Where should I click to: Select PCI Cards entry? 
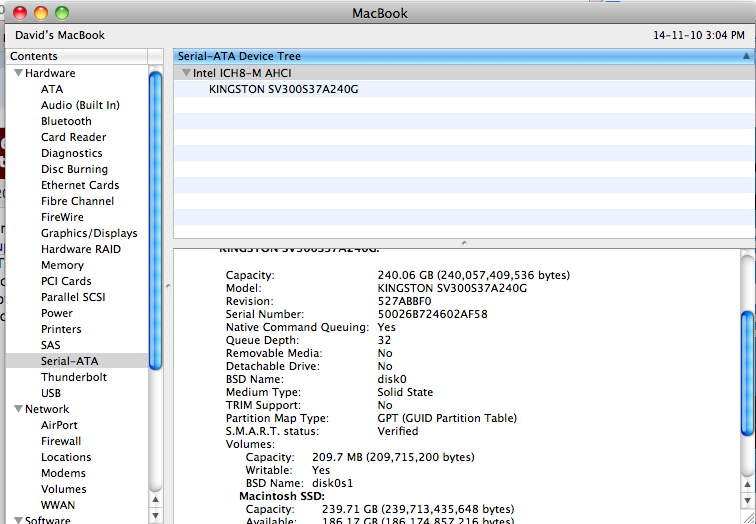pyautogui.click(x=66, y=281)
